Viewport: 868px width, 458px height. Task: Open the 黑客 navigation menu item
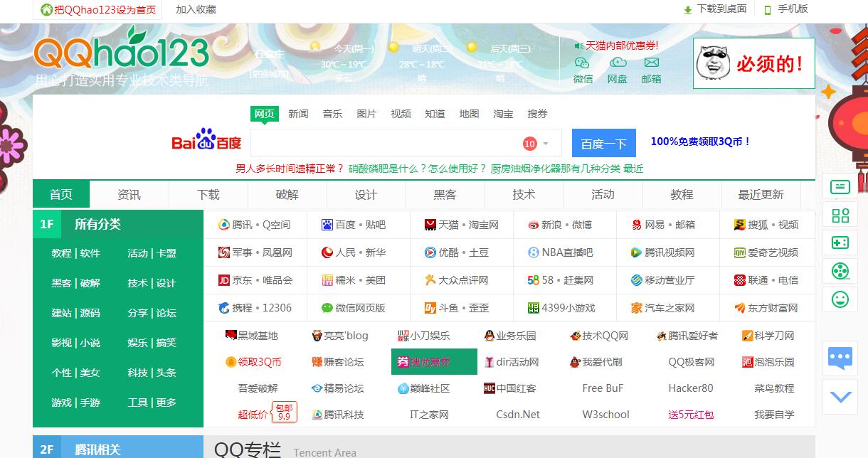point(445,194)
